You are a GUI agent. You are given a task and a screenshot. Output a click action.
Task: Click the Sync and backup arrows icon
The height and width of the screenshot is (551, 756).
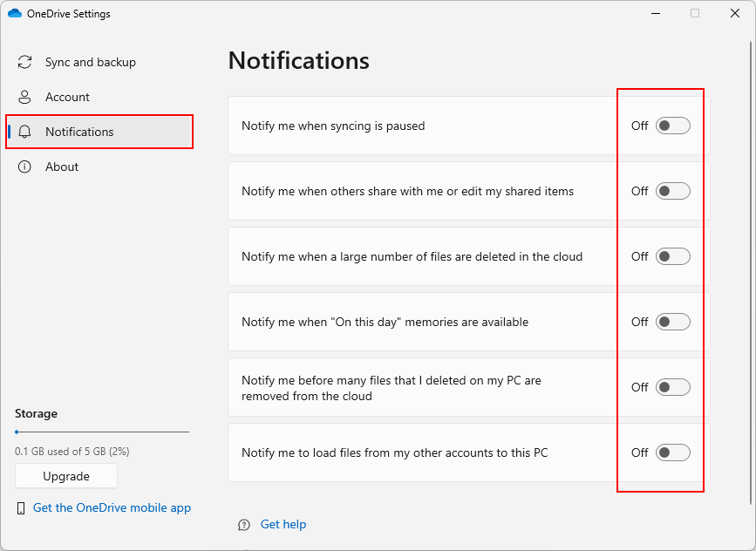[x=24, y=62]
